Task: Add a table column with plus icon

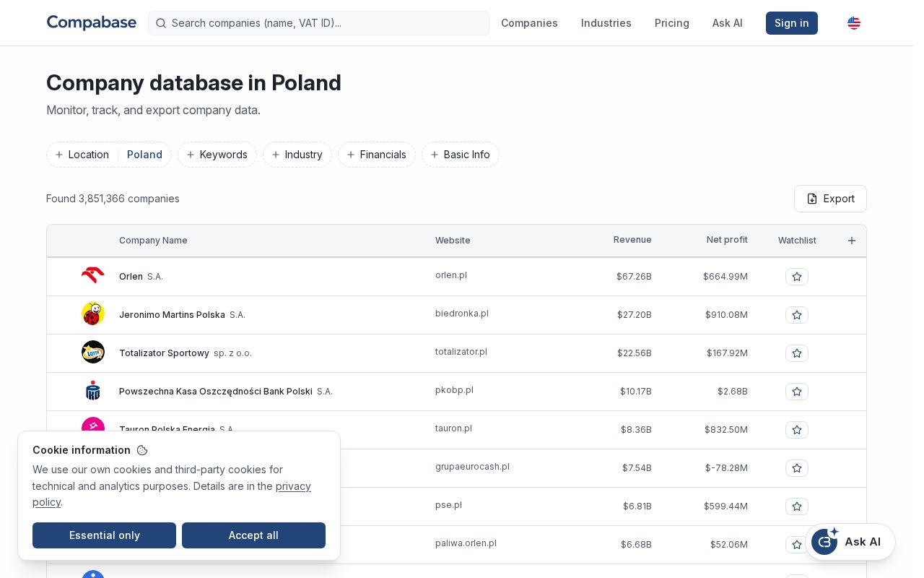Action: pyautogui.click(x=852, y=241)
